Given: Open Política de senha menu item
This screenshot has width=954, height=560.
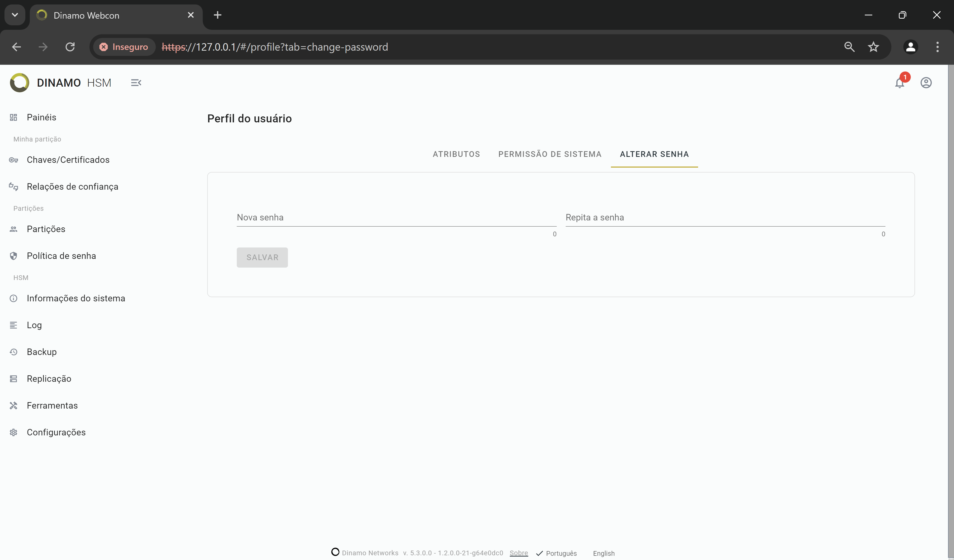Looking at the screenshot, I should [x=61, y=256].
